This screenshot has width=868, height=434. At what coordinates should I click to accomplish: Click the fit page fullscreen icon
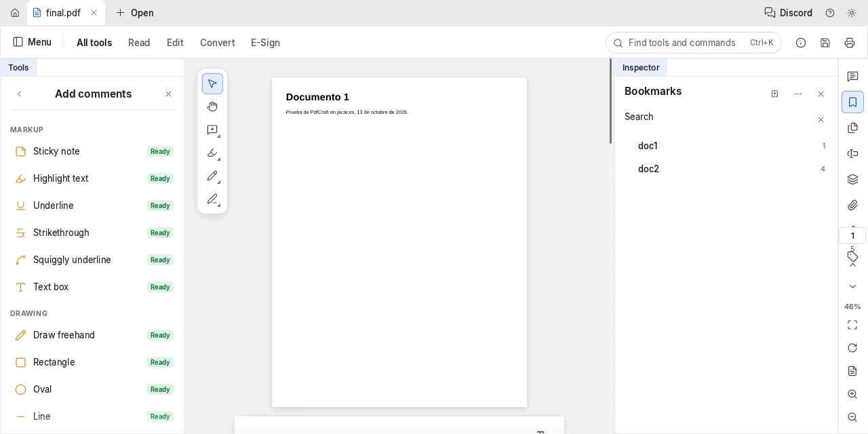point(853,325)
